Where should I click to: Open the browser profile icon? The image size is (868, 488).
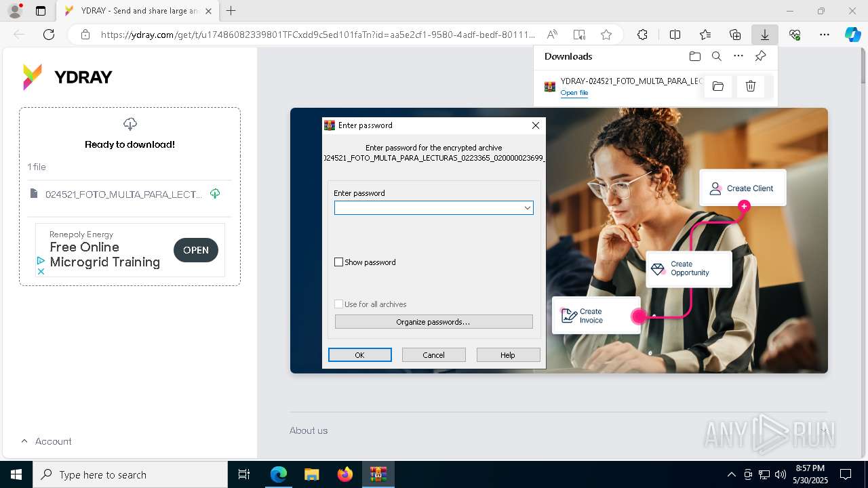[14, 11]
